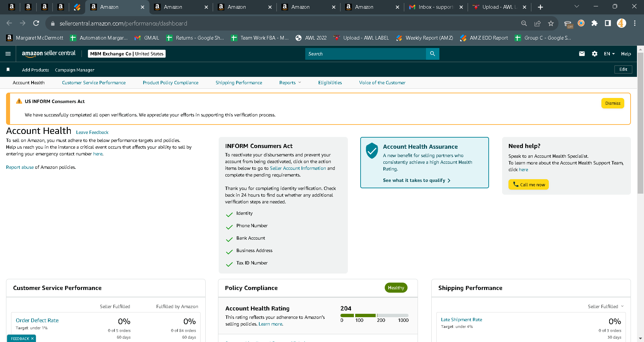
Task: Open the Product Policy Compliance tab
Action: tap(170, 83)
